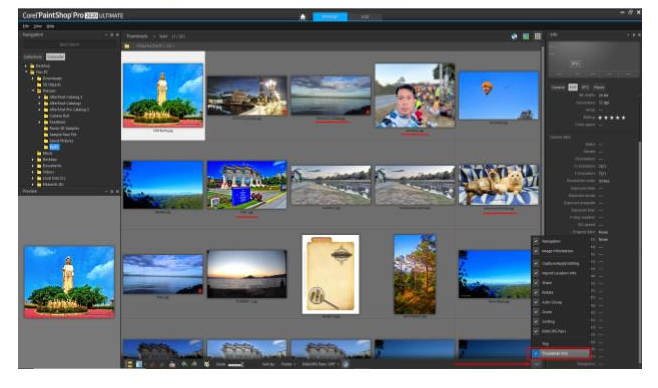Open IPTC tab in Info palette
Viewport: 658px width, 388px height.
click(585, 87)
